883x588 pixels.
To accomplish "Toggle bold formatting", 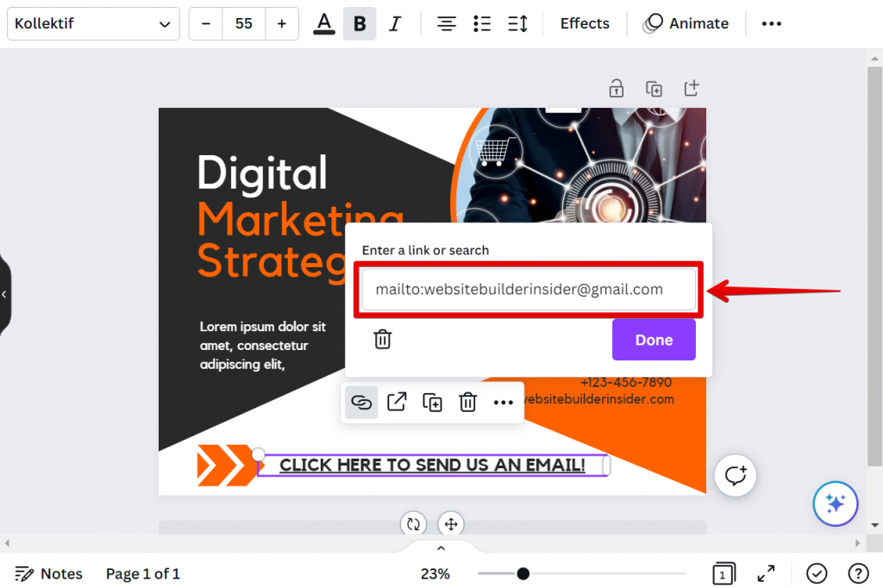I will [360, 23].
